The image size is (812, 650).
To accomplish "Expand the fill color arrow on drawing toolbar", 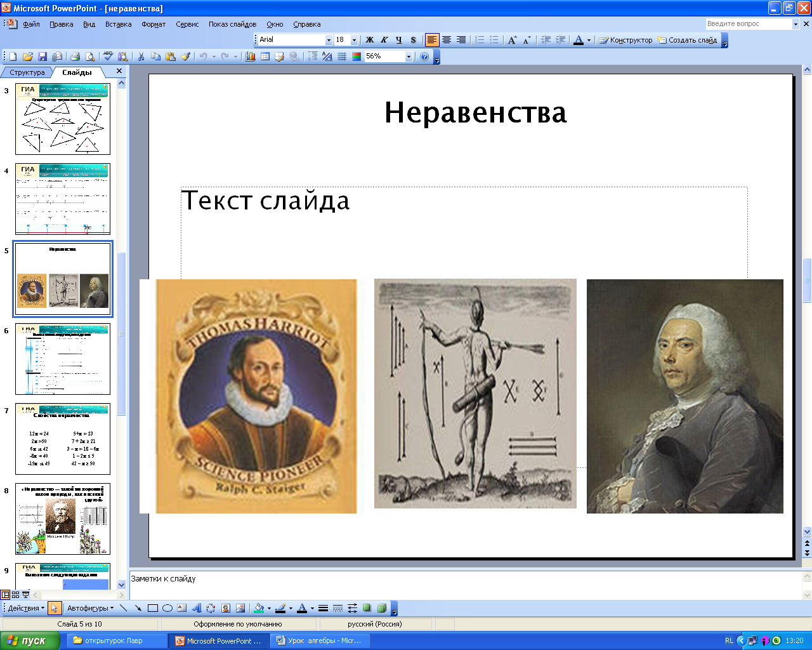I will point(269,608).
